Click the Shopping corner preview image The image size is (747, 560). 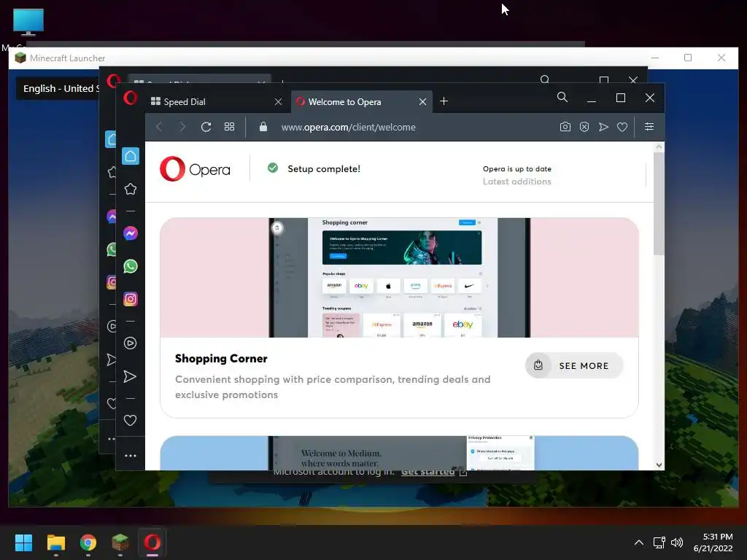(x=399, y=278)
